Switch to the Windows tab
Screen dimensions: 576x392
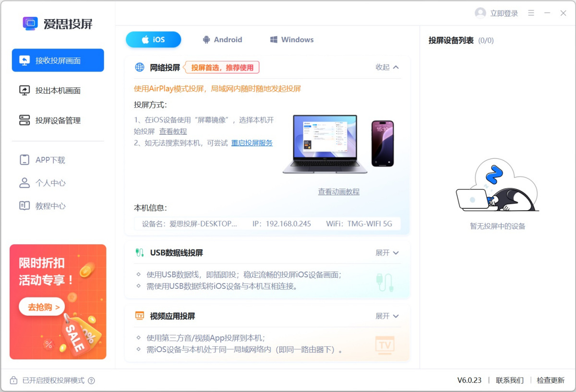[291, 39]
